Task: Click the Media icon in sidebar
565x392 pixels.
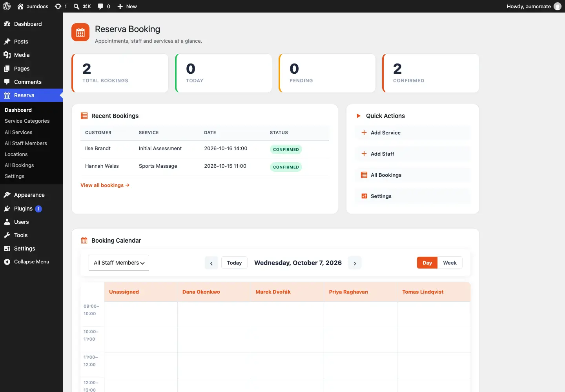Action: (7, 55)
